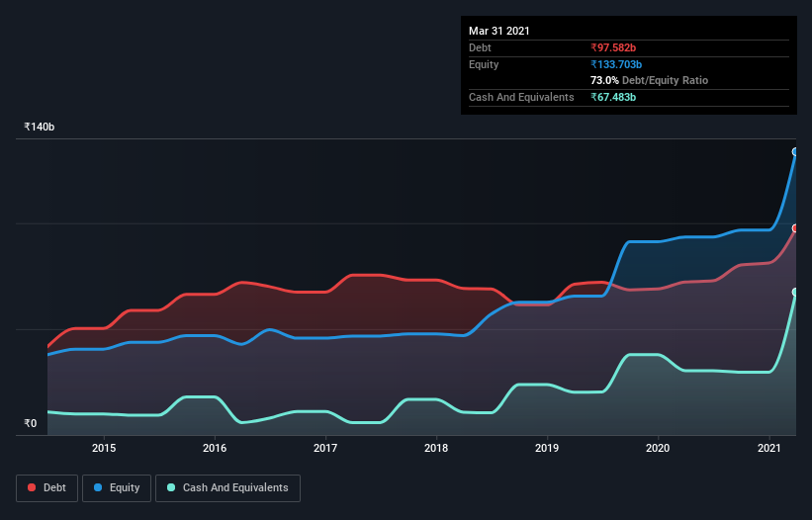The image size is (812, 520).
Task: Click the Debt row label in tooltip
Action: pyautogui.click(x=480, y=47)
